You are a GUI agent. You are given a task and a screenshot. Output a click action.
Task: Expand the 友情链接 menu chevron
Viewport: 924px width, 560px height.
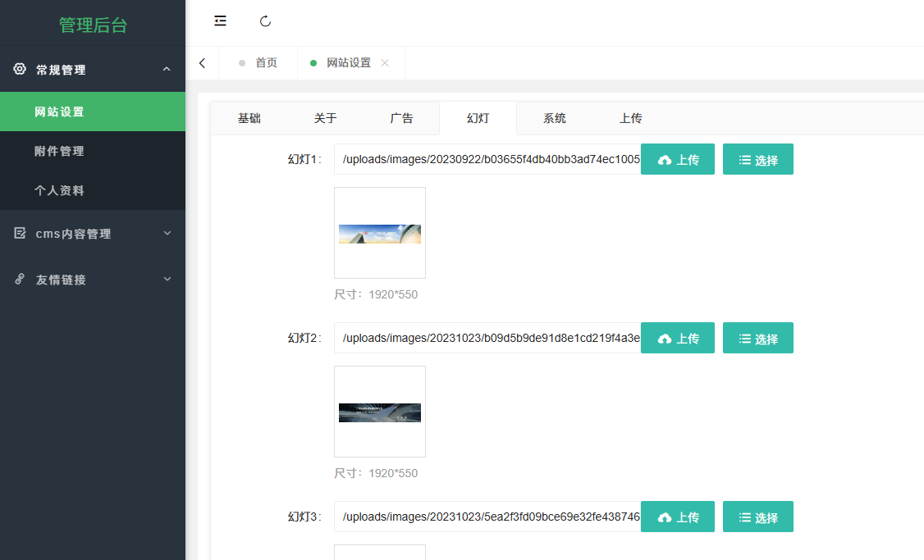tap(167, 279)
